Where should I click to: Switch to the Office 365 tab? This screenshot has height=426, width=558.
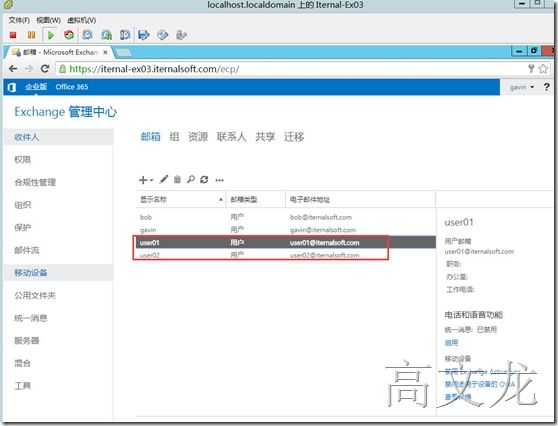point(72,87)
